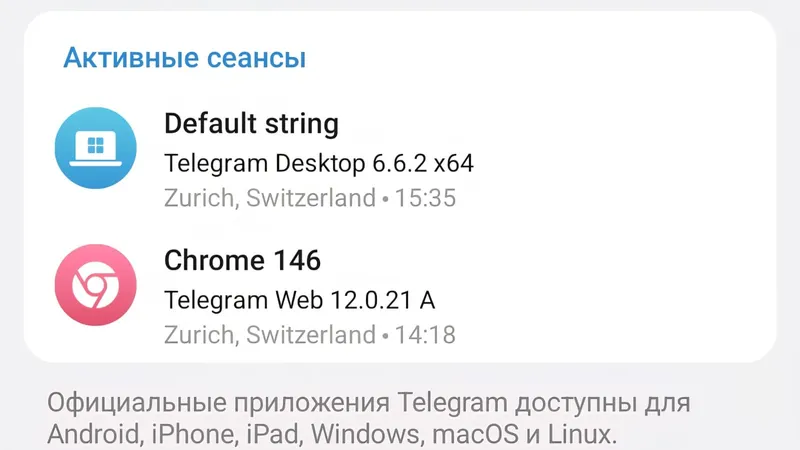Open the "Default string" session
The image size is (800, 450).
pos(251,124)
